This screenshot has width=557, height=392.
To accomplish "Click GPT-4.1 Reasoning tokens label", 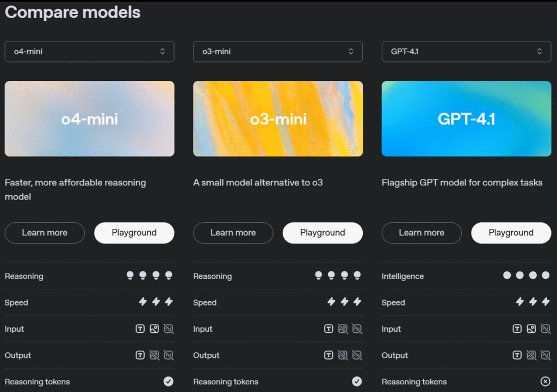I will [x=414, y=382].
